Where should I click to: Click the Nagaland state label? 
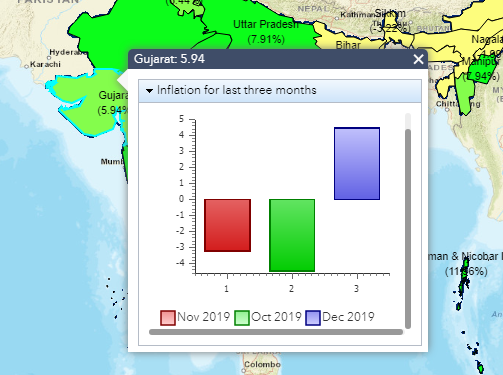487,39
